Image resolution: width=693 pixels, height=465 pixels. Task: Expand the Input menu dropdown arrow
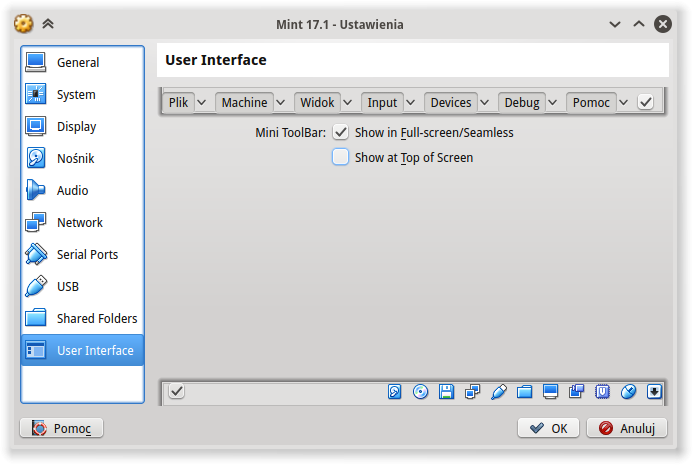click(x=411, y=103)
